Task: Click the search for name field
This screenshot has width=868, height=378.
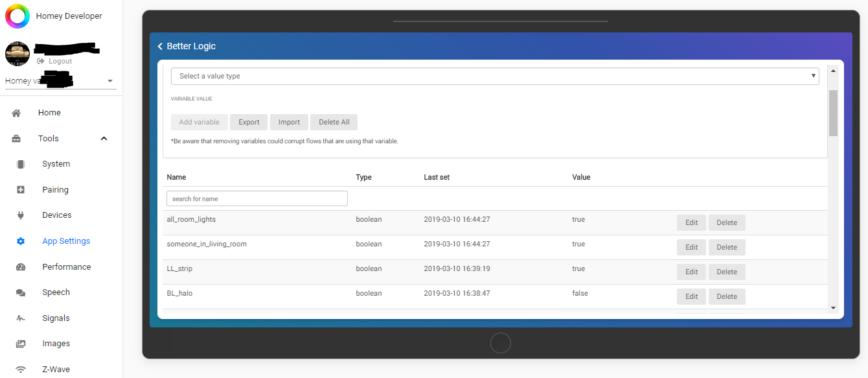Action: [257, 198]
